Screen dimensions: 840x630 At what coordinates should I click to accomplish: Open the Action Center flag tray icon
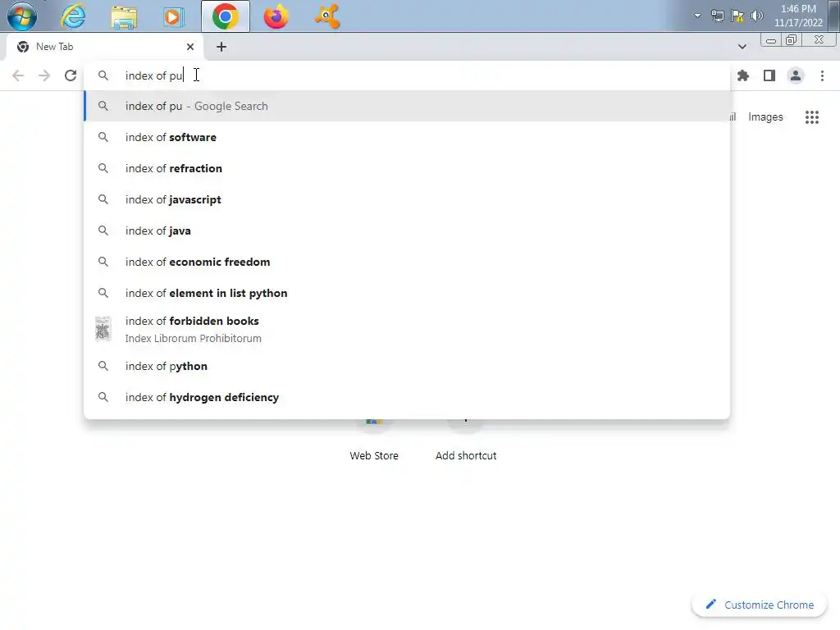coord(737,16)
